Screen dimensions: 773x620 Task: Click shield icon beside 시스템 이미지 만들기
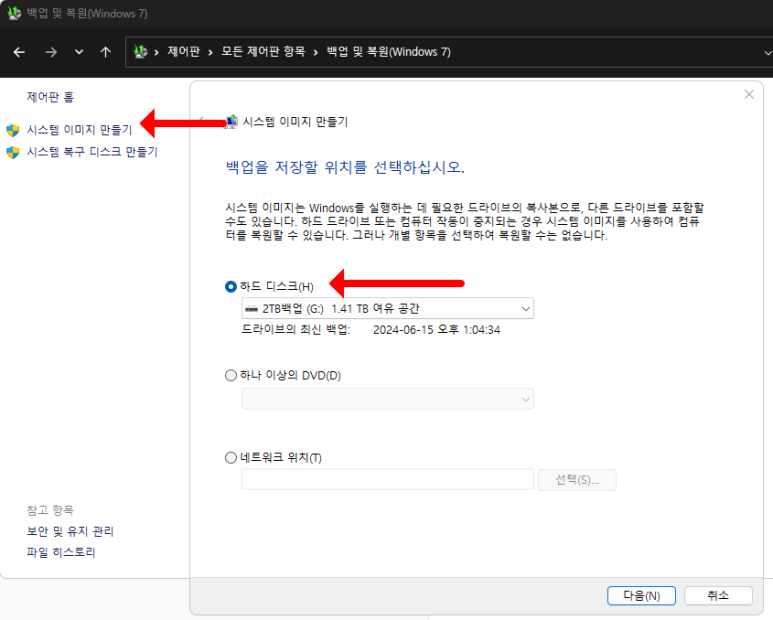tap(13, 130)
